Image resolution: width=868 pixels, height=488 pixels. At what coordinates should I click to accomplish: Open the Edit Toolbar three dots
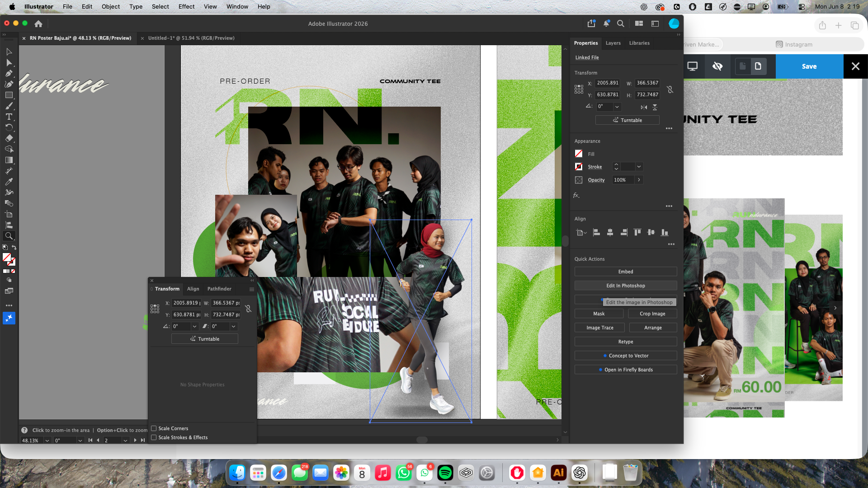(9, 305)
